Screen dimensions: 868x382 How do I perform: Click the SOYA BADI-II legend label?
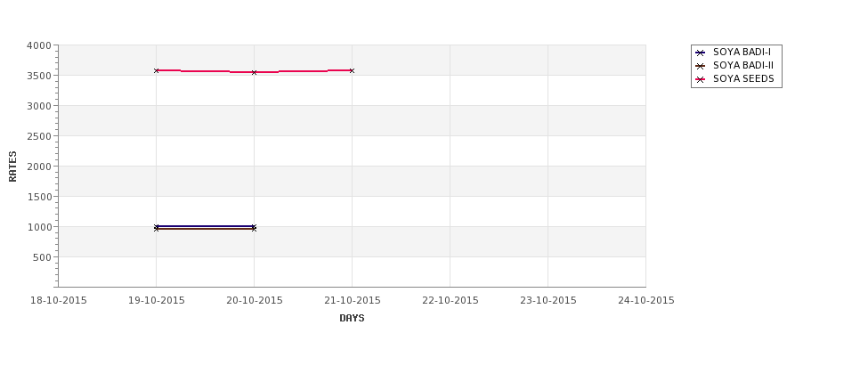[x=743, y=65]
